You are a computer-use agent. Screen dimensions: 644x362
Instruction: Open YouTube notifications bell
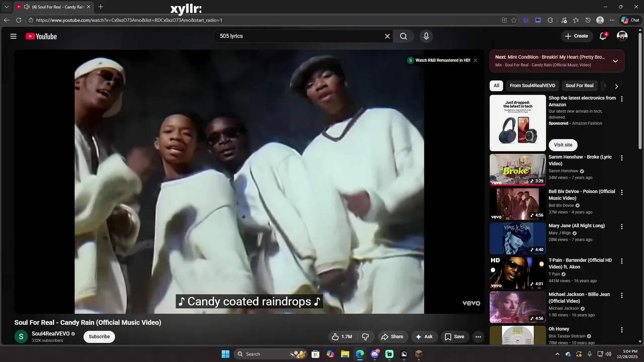pos(603,36)
